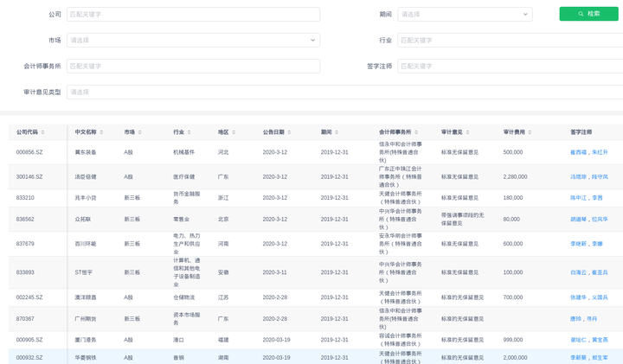
Task: Open signer link 黄宝燕 in 000905.SZ row
Action: click(x=600, y=340)
